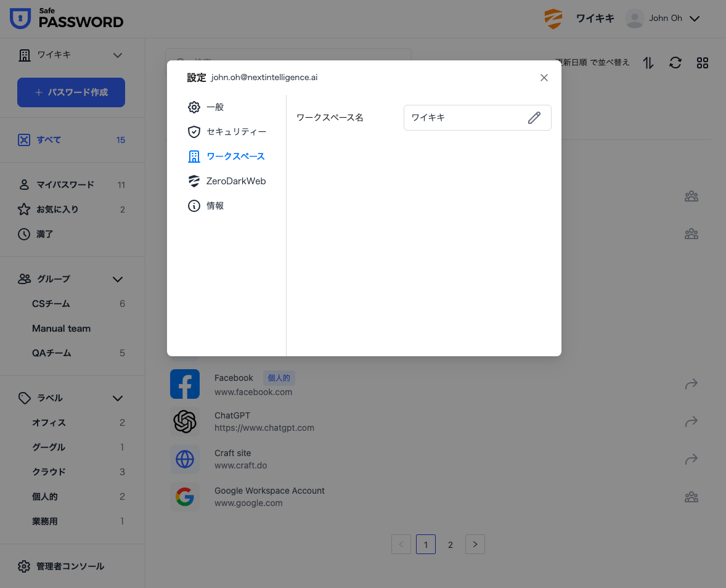
Task: Click the group icon for Google Workspace Account
Action: tap(691, 497)
